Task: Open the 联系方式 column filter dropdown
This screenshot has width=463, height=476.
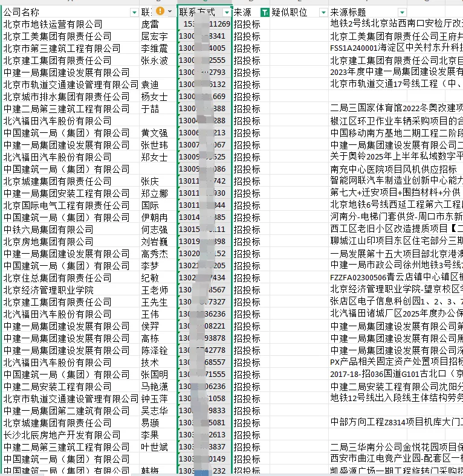Action: [x=227, y=13]
